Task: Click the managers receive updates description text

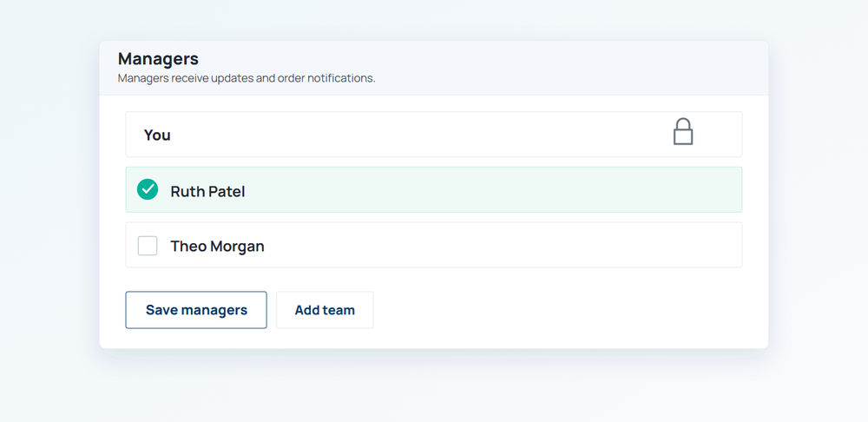Action: 247,78
